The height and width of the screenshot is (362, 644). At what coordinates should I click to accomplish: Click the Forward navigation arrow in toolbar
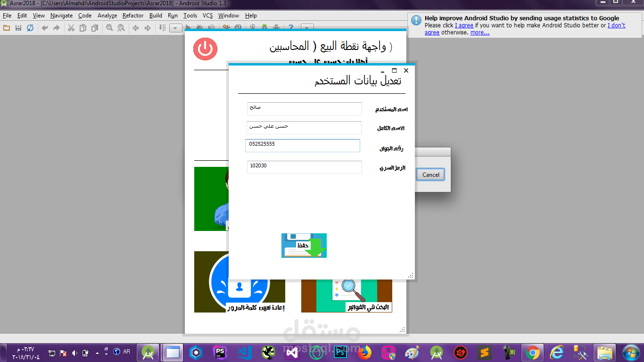[148, 28]
